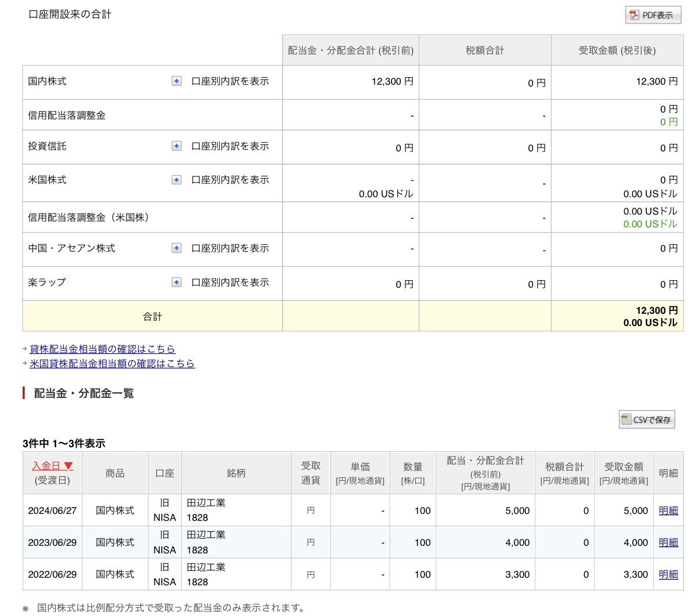This screenshot has height=616, width=692.
Task: Click 旧 NISA in the 2024/06/27 row
Action: point(165,510)
